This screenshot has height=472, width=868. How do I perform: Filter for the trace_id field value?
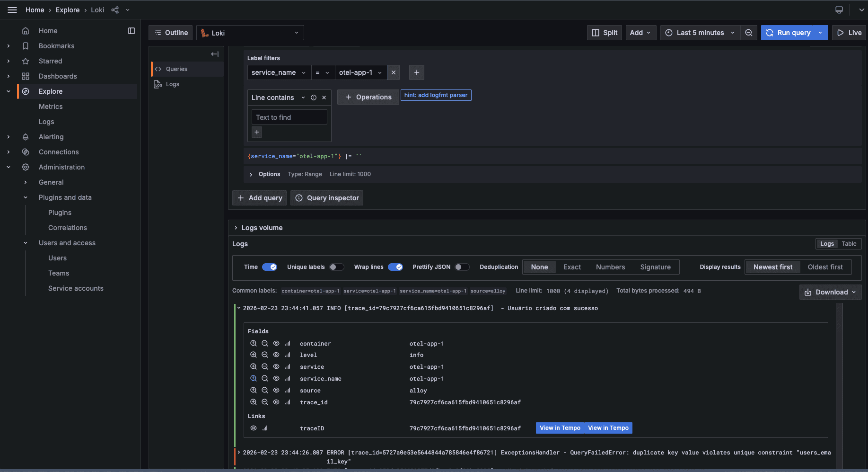[254, 402]
